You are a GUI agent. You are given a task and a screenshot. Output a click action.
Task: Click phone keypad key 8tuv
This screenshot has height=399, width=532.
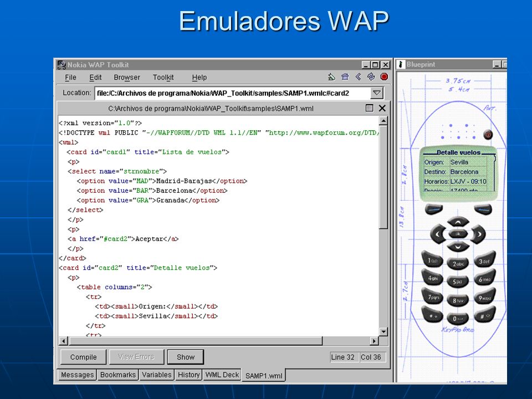pyautogui.click(x=458, y=300)
